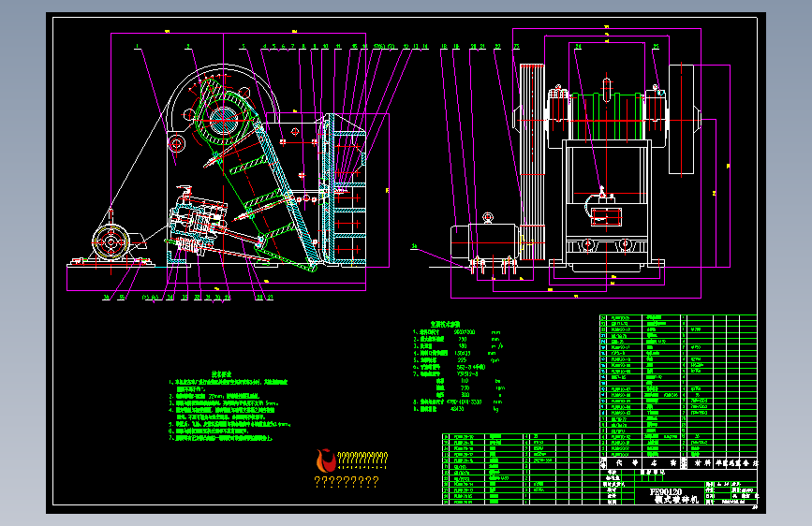Image resolution: width=812 pixels, height=526 pixels.
Task: Click the PE90120 title block text
Action: (666, 491)
